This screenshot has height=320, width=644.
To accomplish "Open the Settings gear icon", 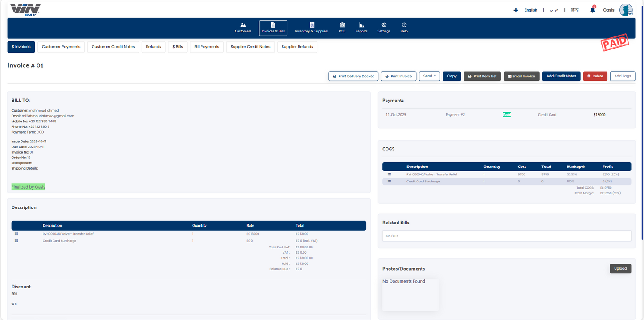I will [x=384, y=25].
